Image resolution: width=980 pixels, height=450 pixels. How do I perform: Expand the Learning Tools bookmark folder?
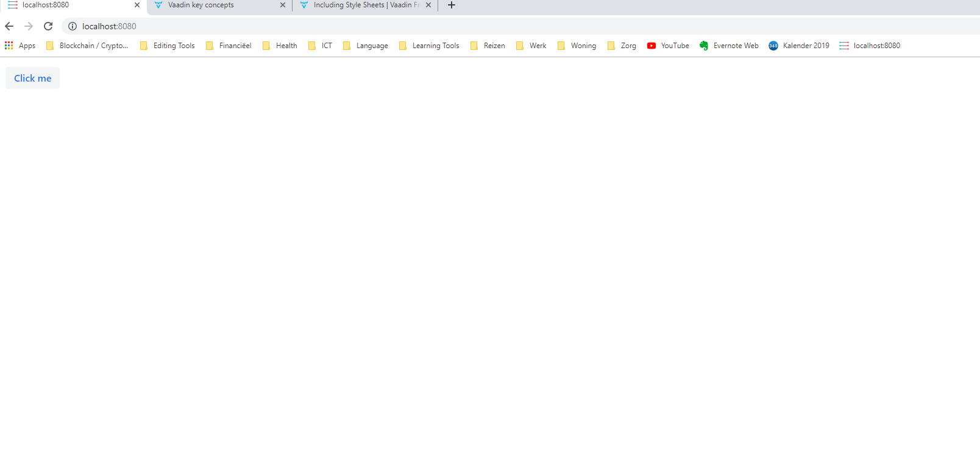coord(429,46)
